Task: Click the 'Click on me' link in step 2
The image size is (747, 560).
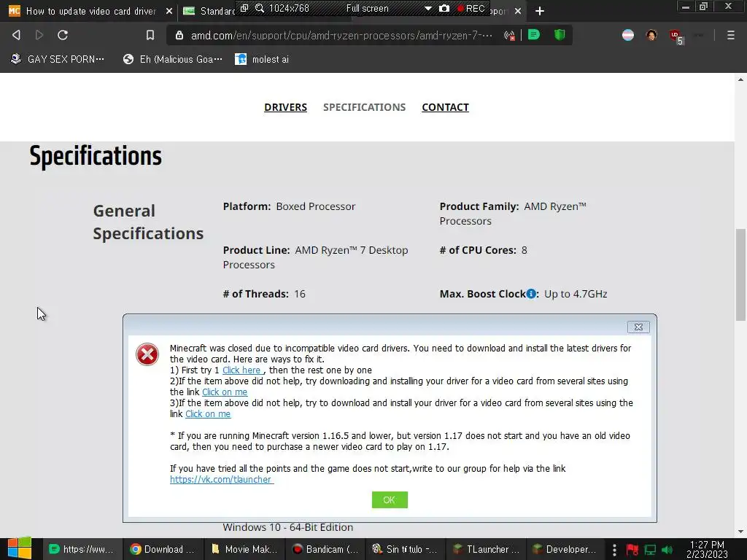Action: click(x=225, y=392)
